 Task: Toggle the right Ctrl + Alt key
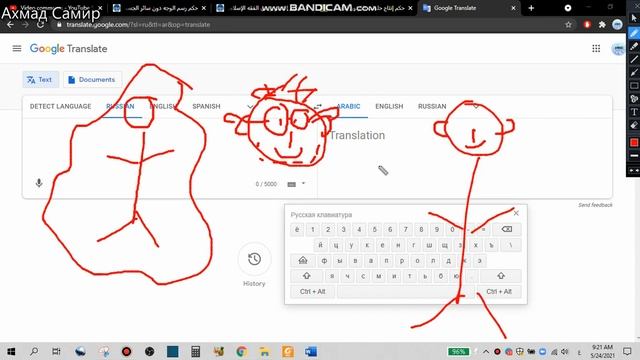click(x=499, y=291)
